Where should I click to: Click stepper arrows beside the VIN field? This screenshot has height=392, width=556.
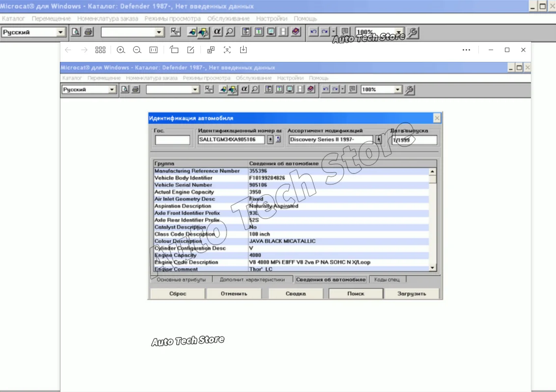point(270,140)
